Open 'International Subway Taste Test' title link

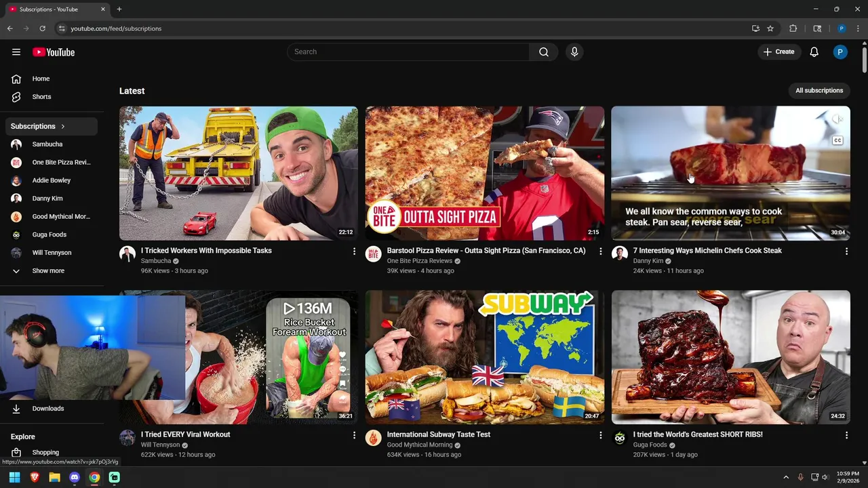click(439, 434)
